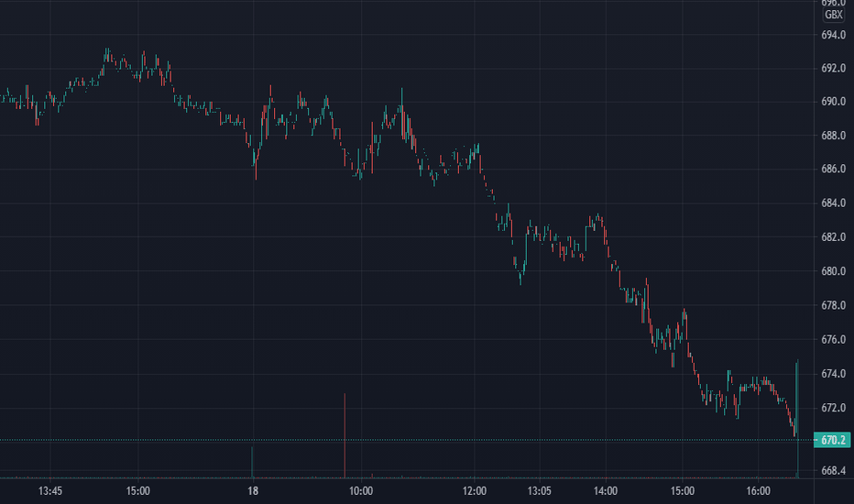The image size is (854, 504).
Task: Click the 14:00 time axis label
Action: click(x=606, y=491)
